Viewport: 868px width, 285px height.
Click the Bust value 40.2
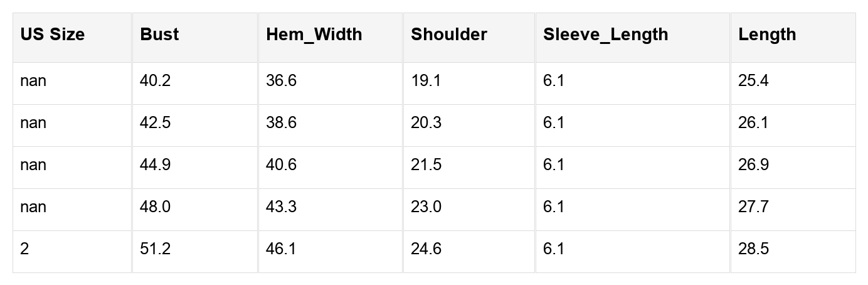(155, 81)
